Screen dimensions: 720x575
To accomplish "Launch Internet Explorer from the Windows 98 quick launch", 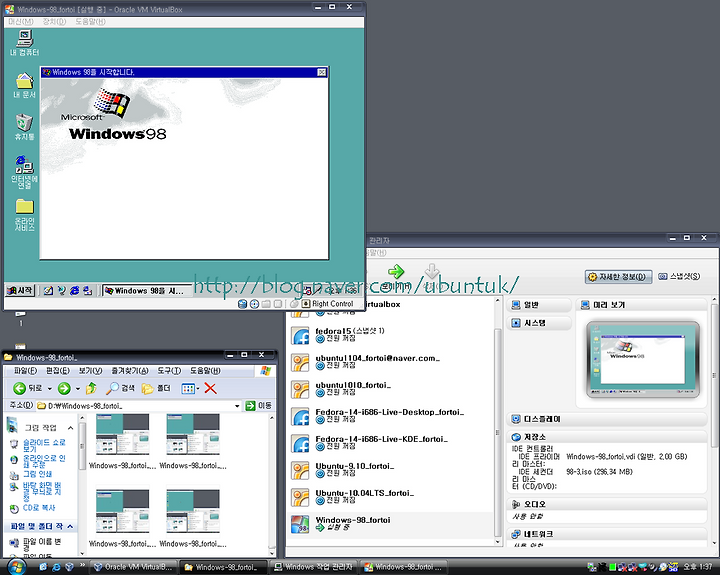I will (74, 290).
